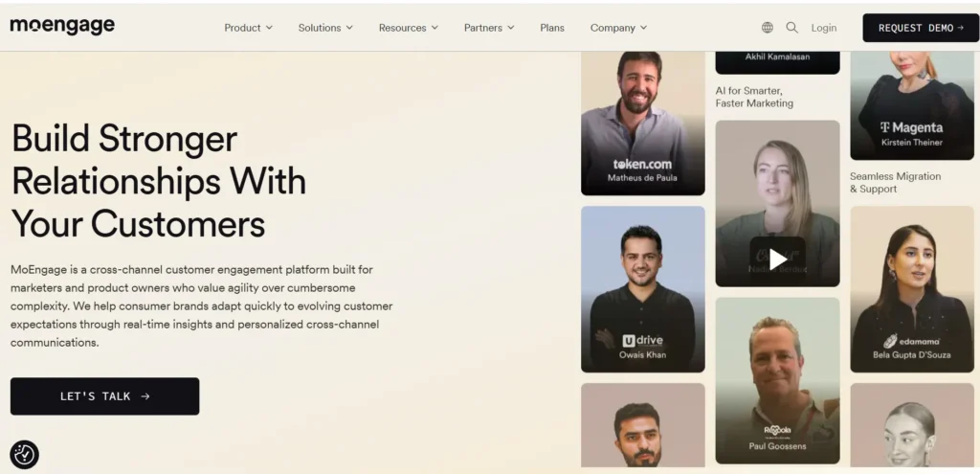
Task: Expand the Product dropdown menu
Action: click(248, 28)
